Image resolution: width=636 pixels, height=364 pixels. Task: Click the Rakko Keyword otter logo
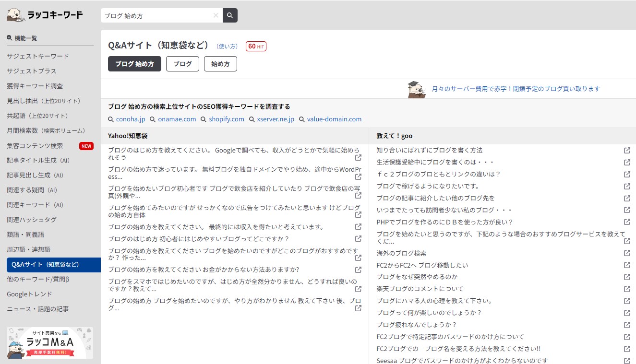tap(45, 15)
